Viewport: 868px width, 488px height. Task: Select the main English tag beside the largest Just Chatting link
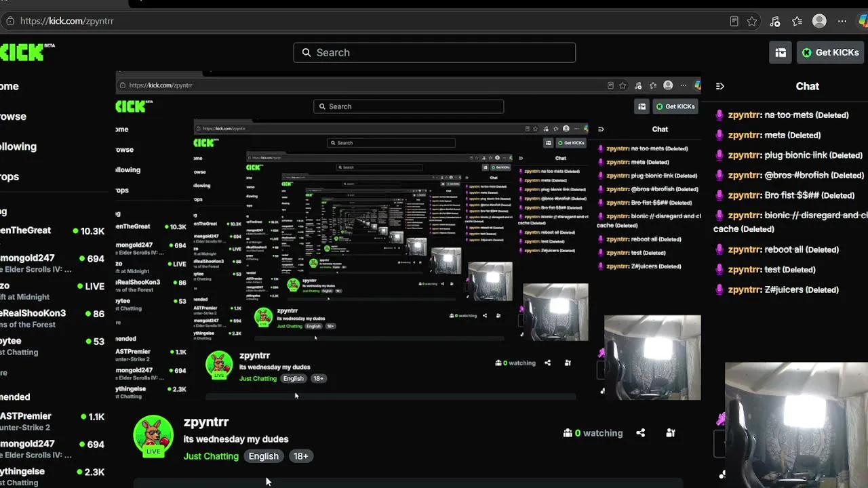coord(263,456)
